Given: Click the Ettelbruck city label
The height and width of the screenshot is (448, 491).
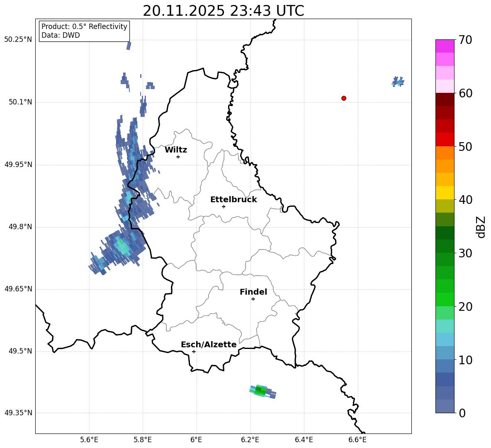Looking at the screenshot, I should (x=233, y=200).
